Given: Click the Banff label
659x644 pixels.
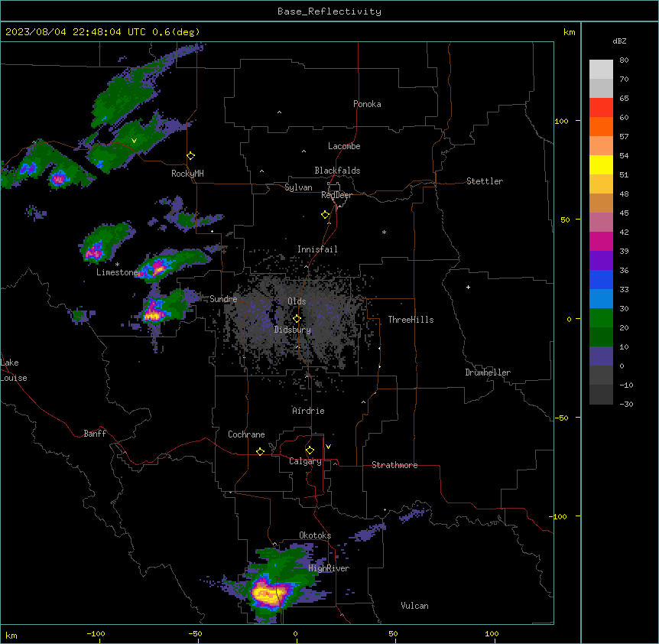Looking at the screenshot, I should click(x=95, y=434).
